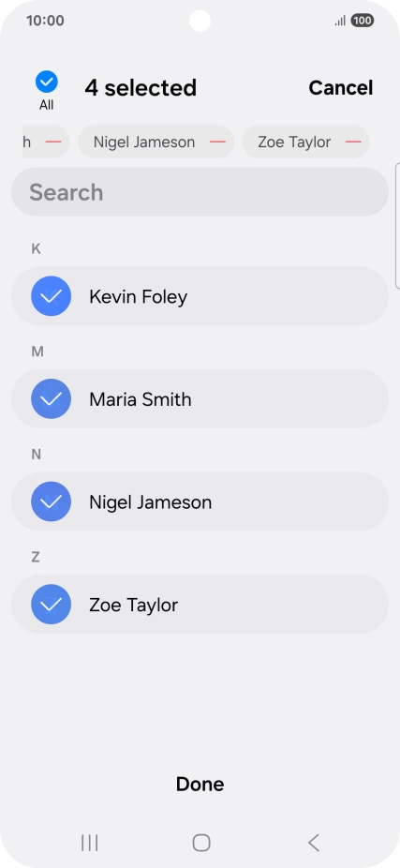The height and width of the screenshot is (868, 400).
Task: Deselect Zoe Taylor via checkmark circle
Action: point(51,605)
